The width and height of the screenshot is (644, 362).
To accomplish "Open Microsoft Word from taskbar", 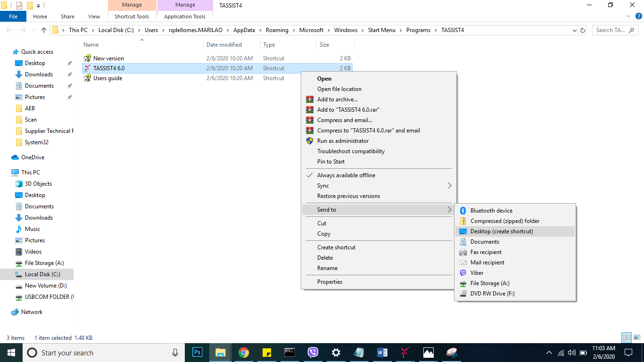I will pos(382,352).
